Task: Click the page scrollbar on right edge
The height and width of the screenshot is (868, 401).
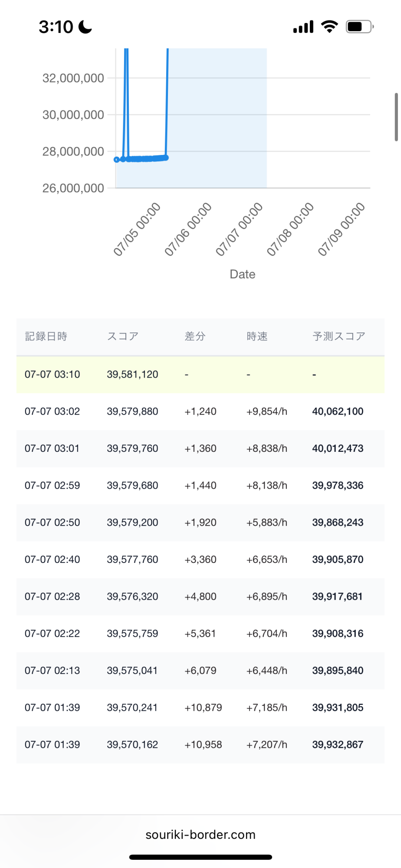Action: (x=396, y=117)
